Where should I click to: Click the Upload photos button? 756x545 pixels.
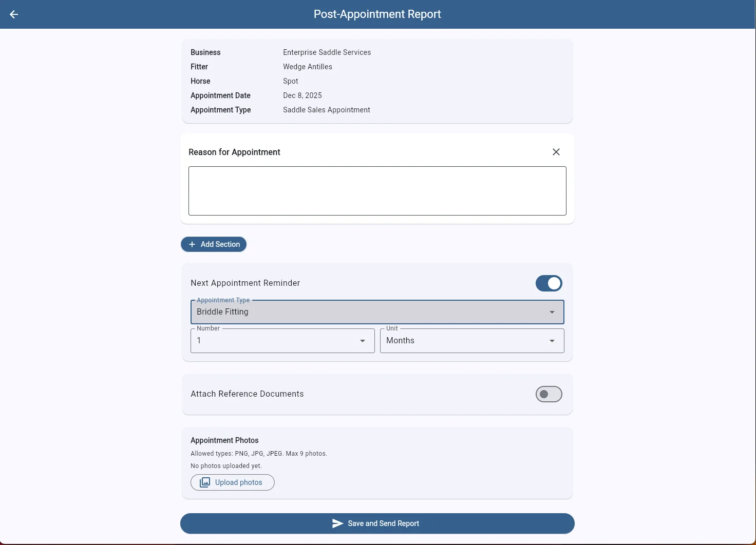coord(232,482)
